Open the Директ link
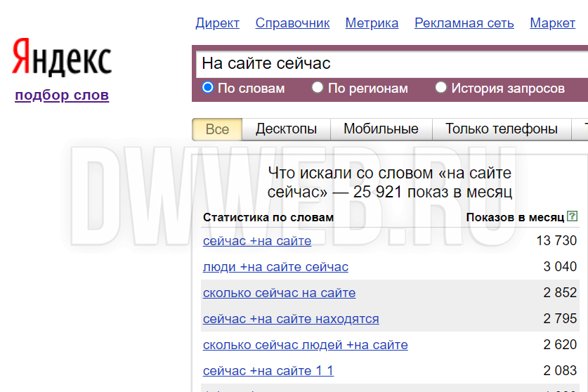This screenshot has height=392, width=588. click(218, 23)
